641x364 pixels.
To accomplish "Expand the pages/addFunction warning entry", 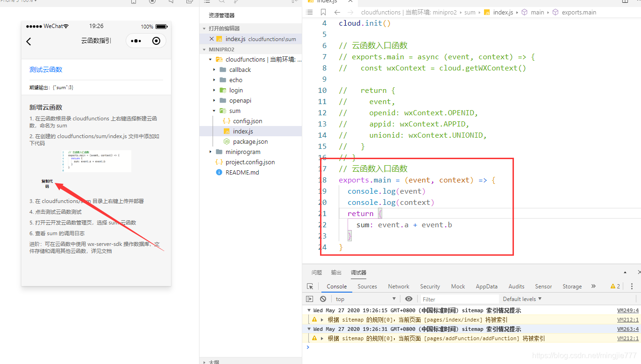I will (322, 338).
